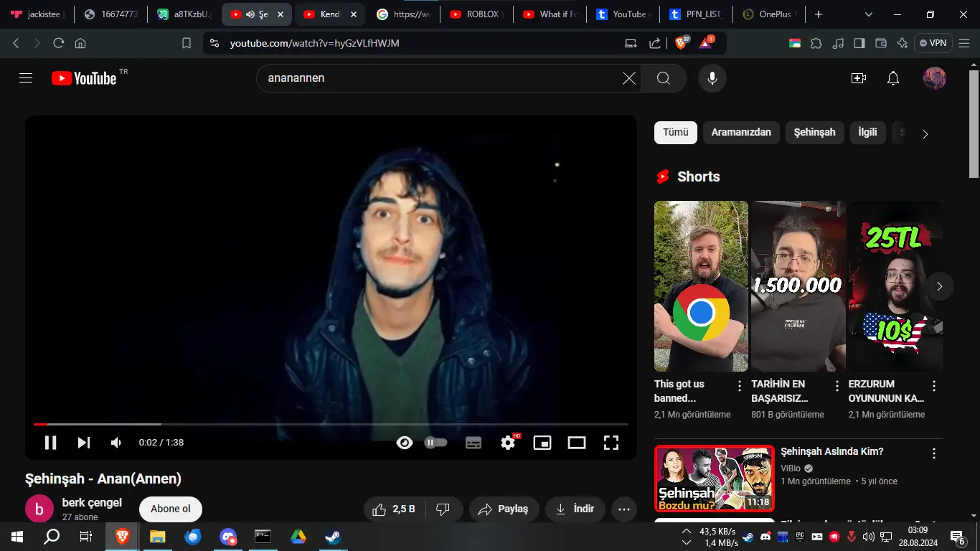Open new browser tab with plus
The height and width of the screenshot is (551, 980).
pos(819,14)
